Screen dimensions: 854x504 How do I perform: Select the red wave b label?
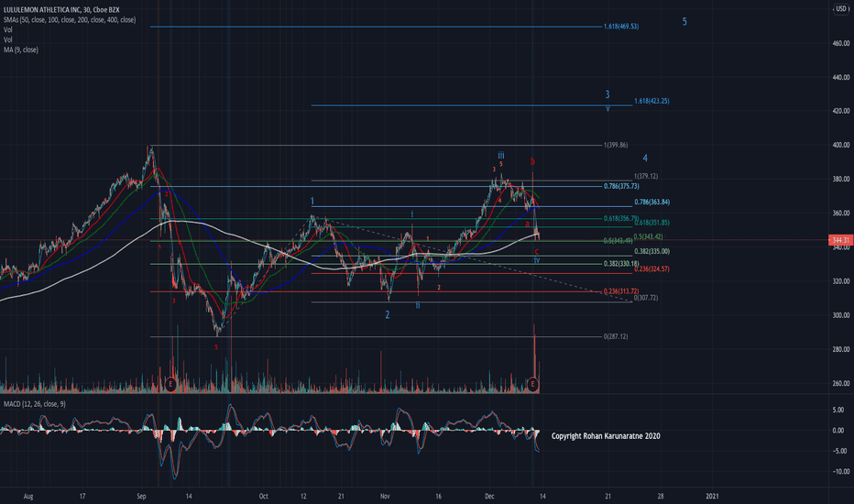click(x=532, y=161)
